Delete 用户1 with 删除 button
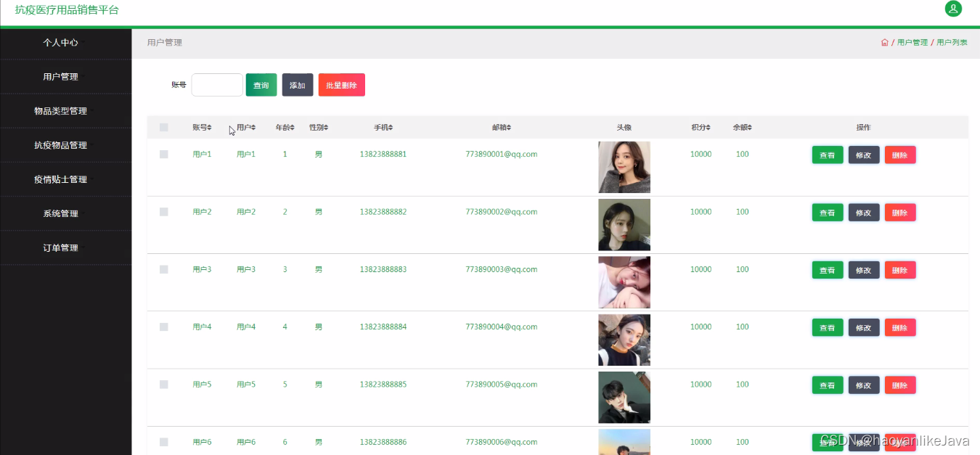The image size is (980, 455). click(900, 155)
